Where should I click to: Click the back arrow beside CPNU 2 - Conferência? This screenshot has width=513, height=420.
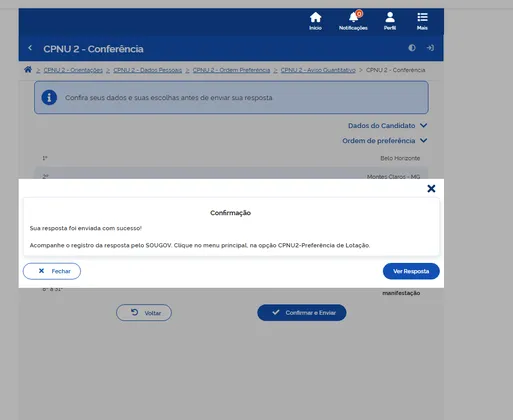click(30, 48)
